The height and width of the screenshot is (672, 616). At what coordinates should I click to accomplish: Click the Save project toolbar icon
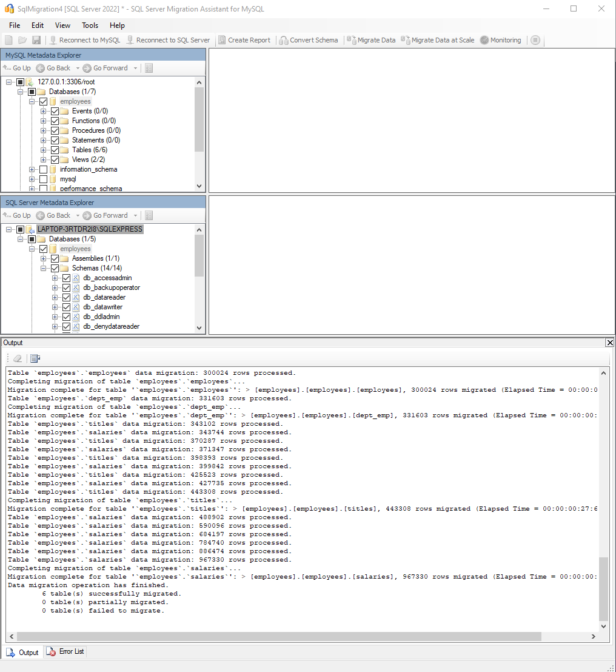pos(36,40)
